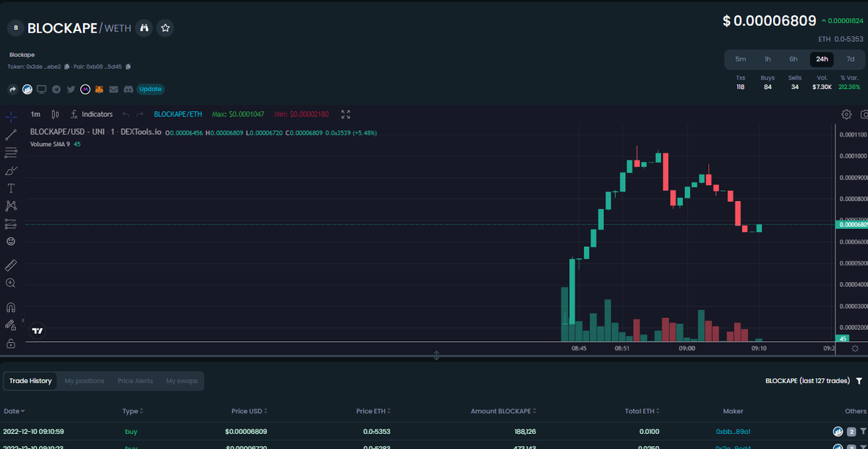Image resolution: width=868 pixels, height=449 pixels.
Task: Undo the last chart action
Action: 126,114
